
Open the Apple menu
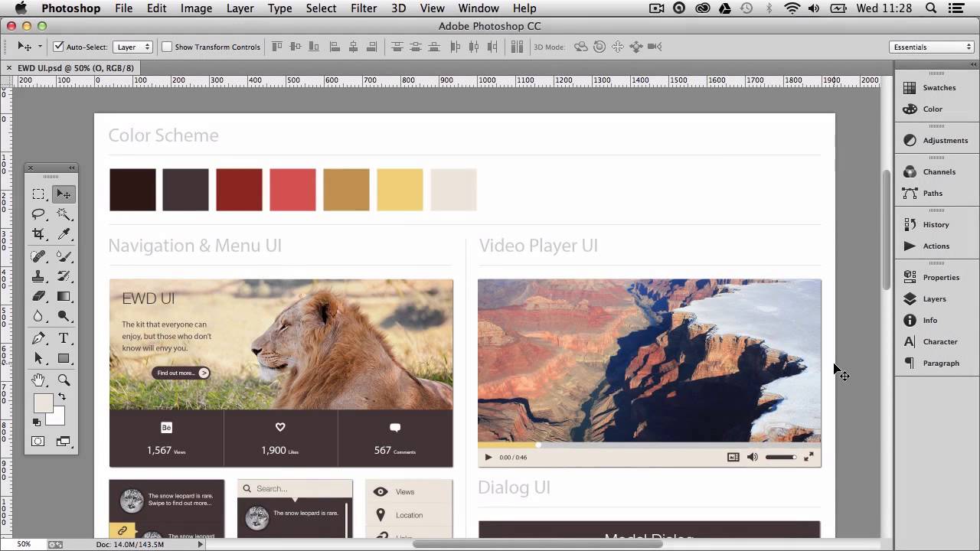click(x=21, y=8)
